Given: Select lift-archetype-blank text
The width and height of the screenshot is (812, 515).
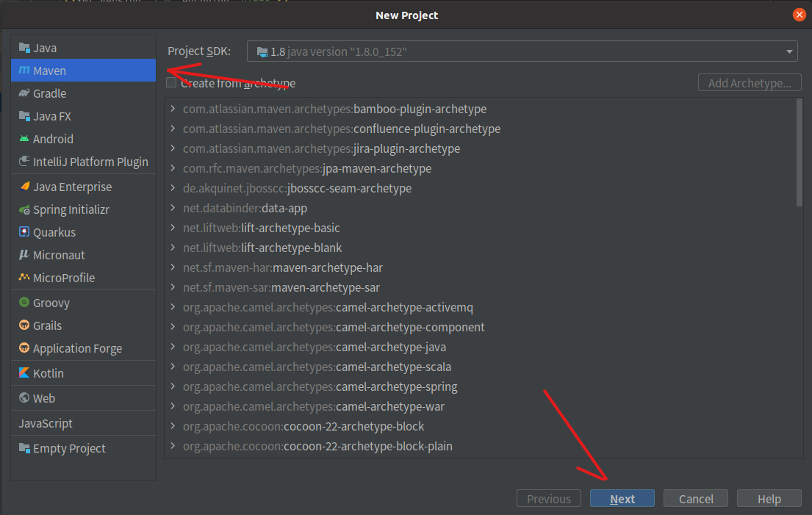Looking at the screenshot, I should [291, 248].
